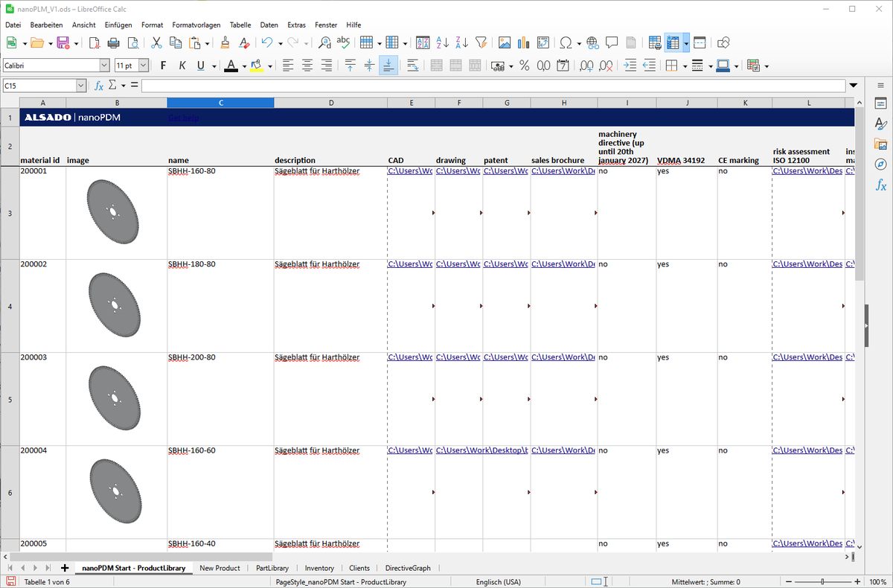Open the Get help link
The image size is (893, 588).
tap(183, 118)
